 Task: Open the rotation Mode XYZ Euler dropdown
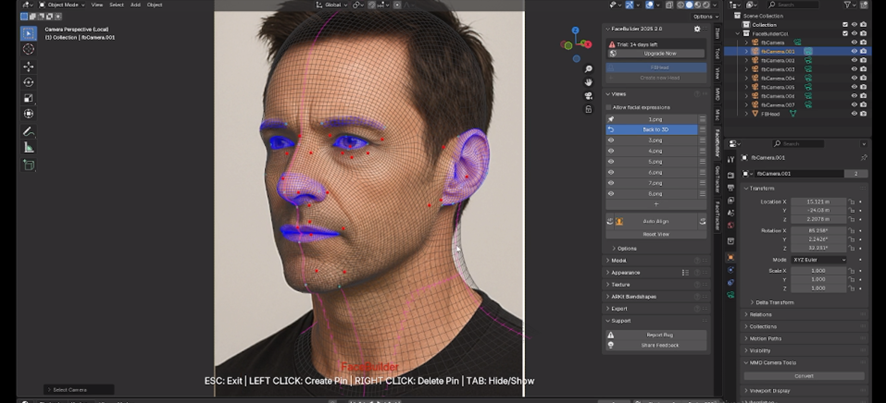818,260
